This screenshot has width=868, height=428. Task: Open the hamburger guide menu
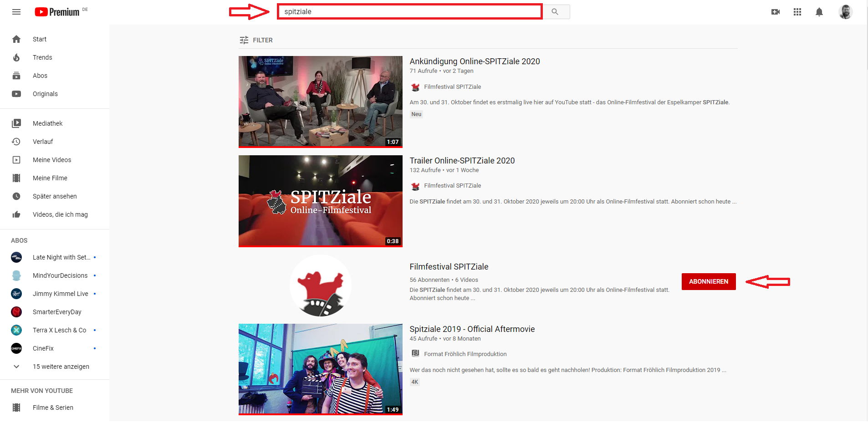click(x=16, y=12)
